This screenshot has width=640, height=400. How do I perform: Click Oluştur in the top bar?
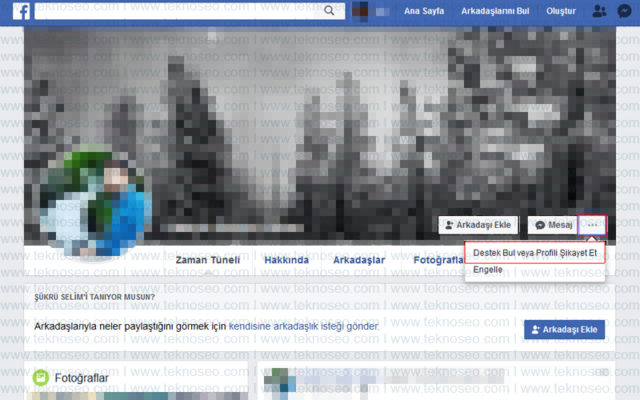[x=561, y=11]
